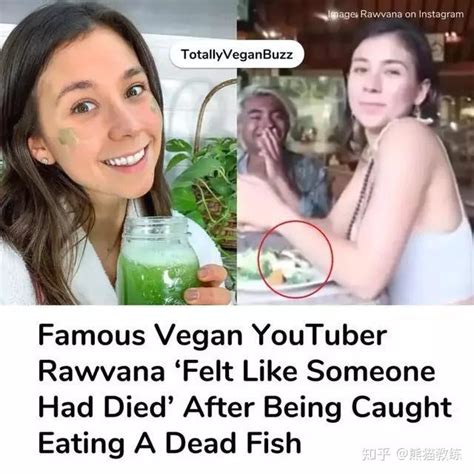Click the headline word 'Famous'
This screenshot has height=474, width=474.
click(92, 335)
